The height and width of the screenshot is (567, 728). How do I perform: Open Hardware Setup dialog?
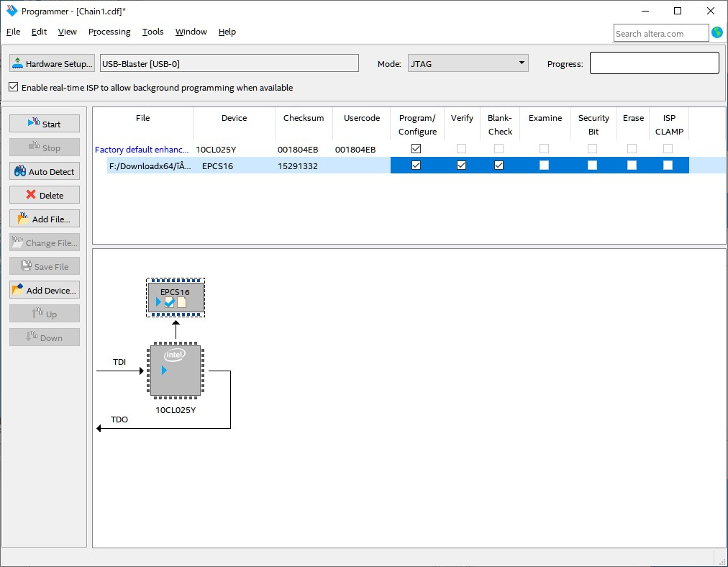pyautogui.click(x=52, y=63)
